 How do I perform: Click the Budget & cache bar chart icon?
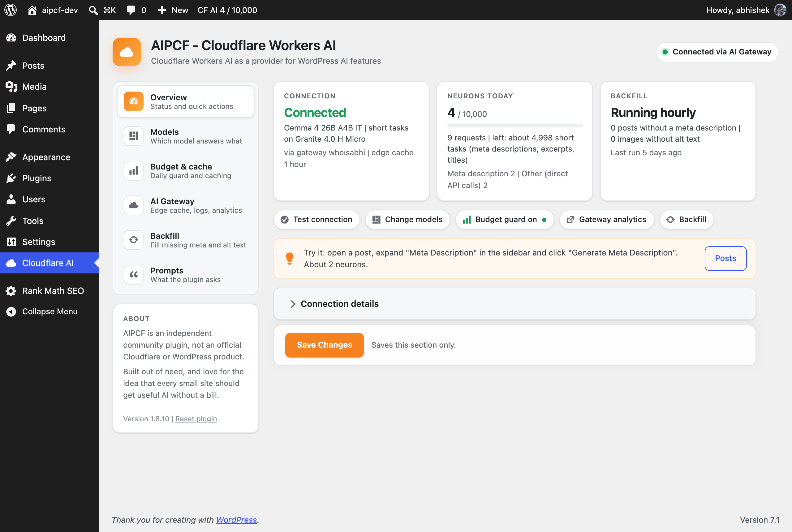(133, 170)
